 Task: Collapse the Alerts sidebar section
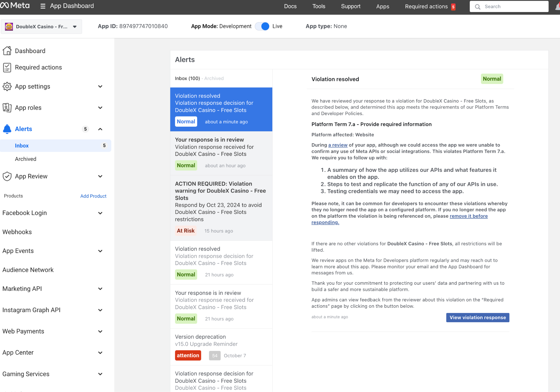(100, 129)
